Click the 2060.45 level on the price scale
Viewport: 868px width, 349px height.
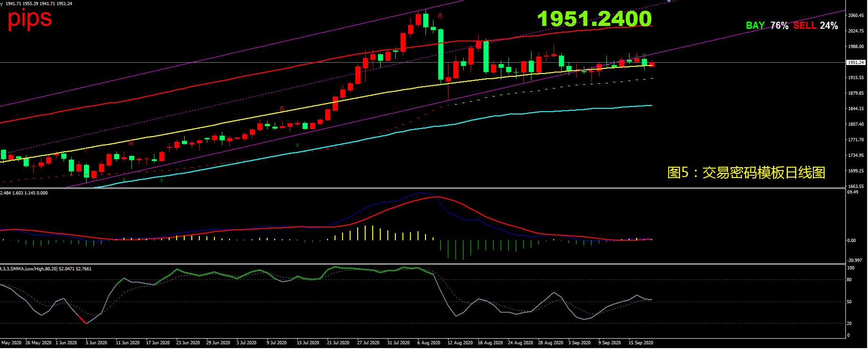pyautogui.click(x=856, y=15)
